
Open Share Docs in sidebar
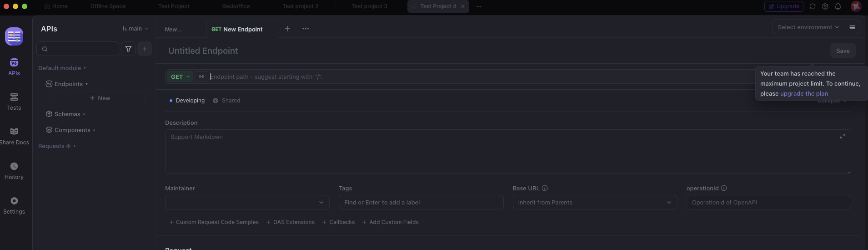pyautogui.click(x=14, y=136)
